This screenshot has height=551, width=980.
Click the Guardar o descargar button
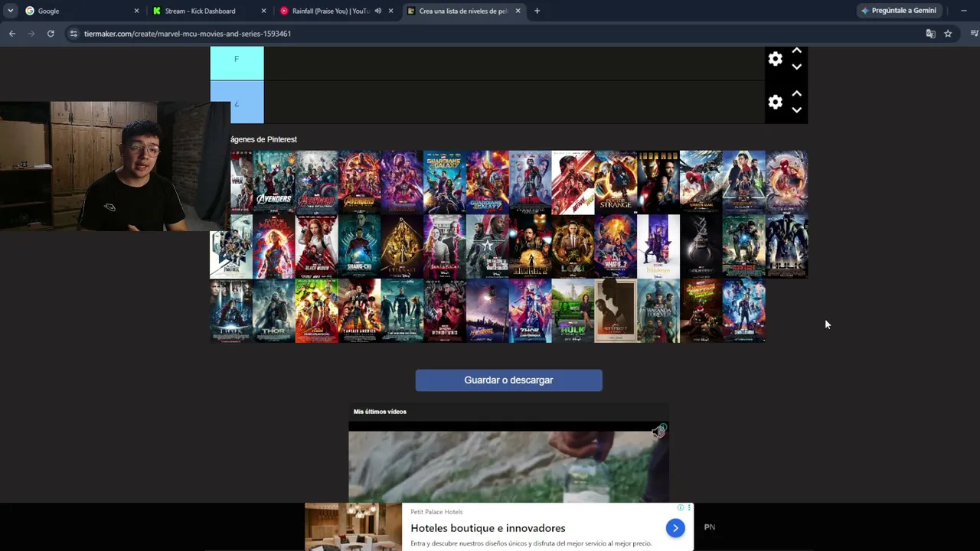click(x=508, y=380)
